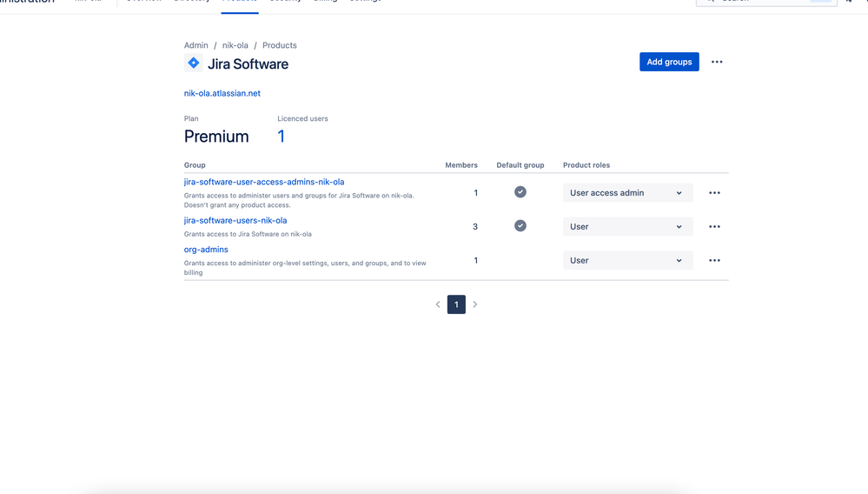The height and width of the screenshot is (494, 868).
Task: Click members count 3 for jira-software-users-nik-ola
Action: click(475, 226)
